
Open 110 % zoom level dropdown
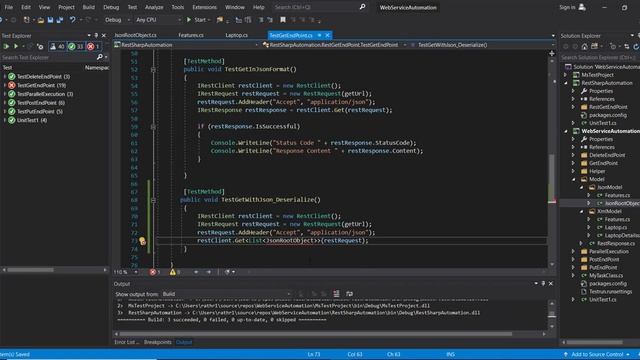[x=125, y=272]
